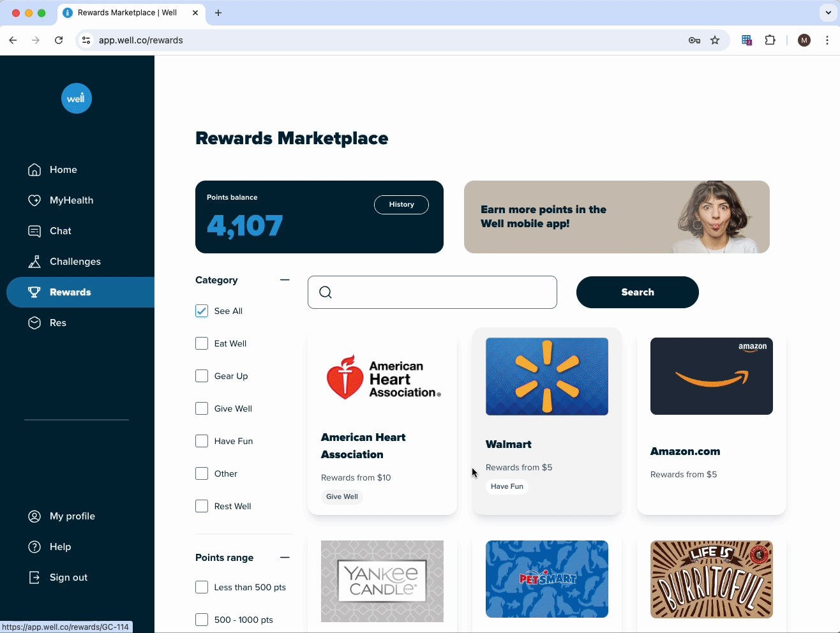The image size is (840, 633).
Task: Open MyHealth in the sidebar menu
Action: (x=71, y=200)
